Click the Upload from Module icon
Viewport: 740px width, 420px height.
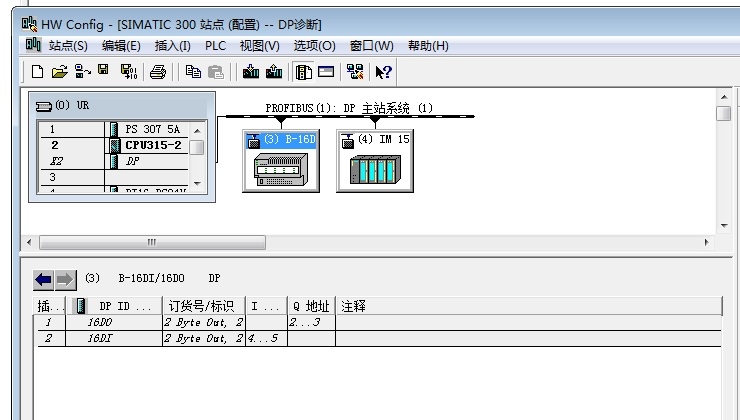point(274,71)
